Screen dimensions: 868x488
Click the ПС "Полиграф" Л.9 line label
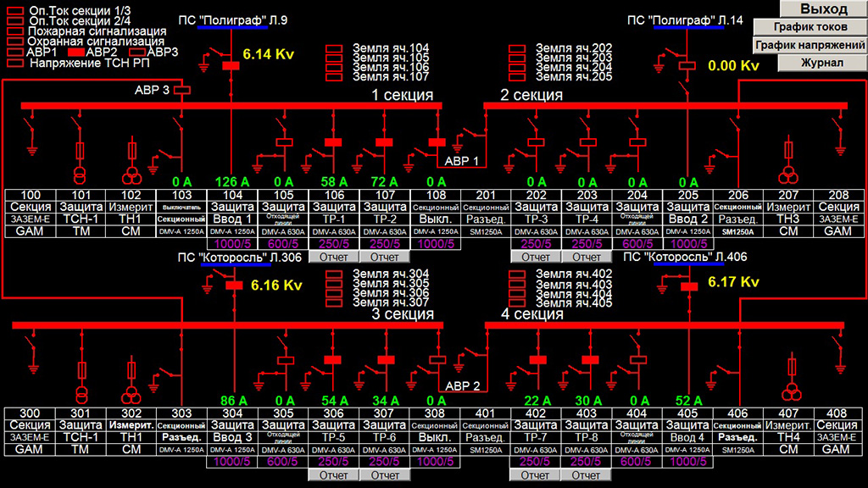pyautogui.click(x=232, y=20)
